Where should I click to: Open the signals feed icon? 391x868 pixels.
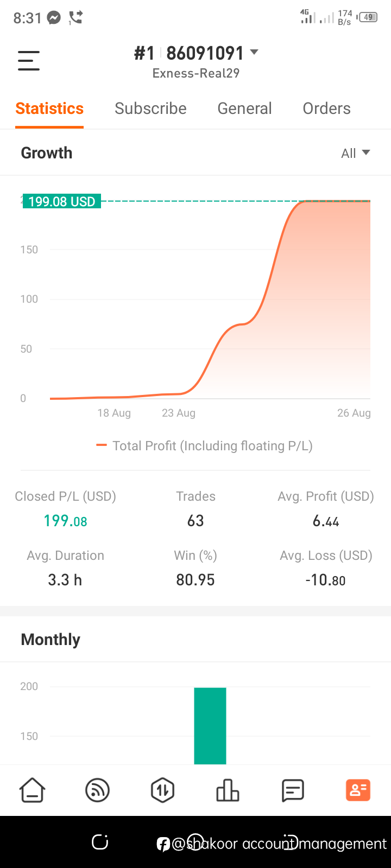(98, 790)
